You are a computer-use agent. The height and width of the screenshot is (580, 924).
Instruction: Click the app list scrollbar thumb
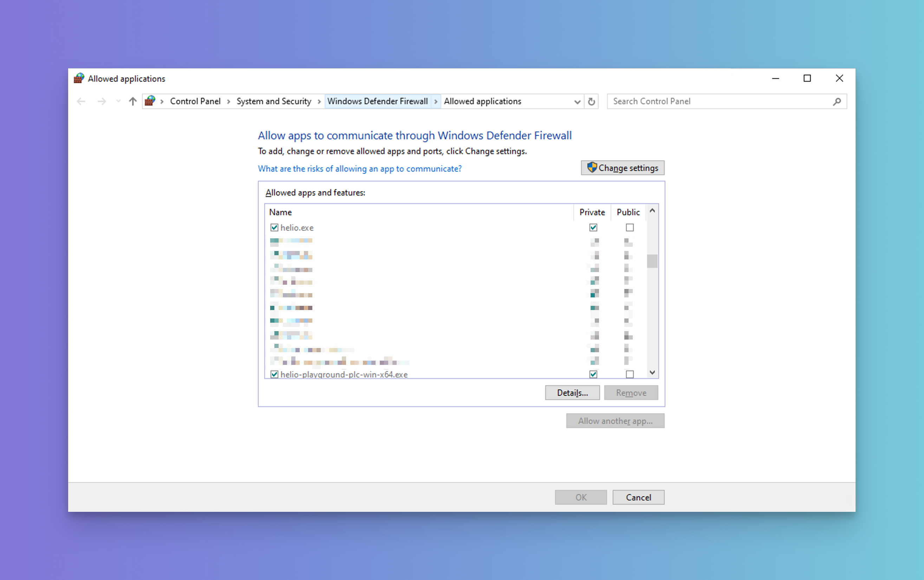pos(652,261)
